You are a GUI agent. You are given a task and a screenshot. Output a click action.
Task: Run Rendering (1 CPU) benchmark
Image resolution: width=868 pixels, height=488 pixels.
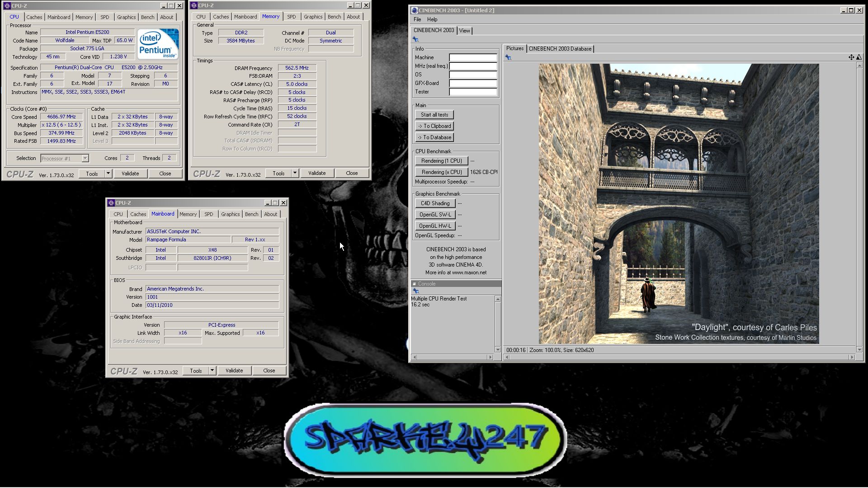point(441,161)
